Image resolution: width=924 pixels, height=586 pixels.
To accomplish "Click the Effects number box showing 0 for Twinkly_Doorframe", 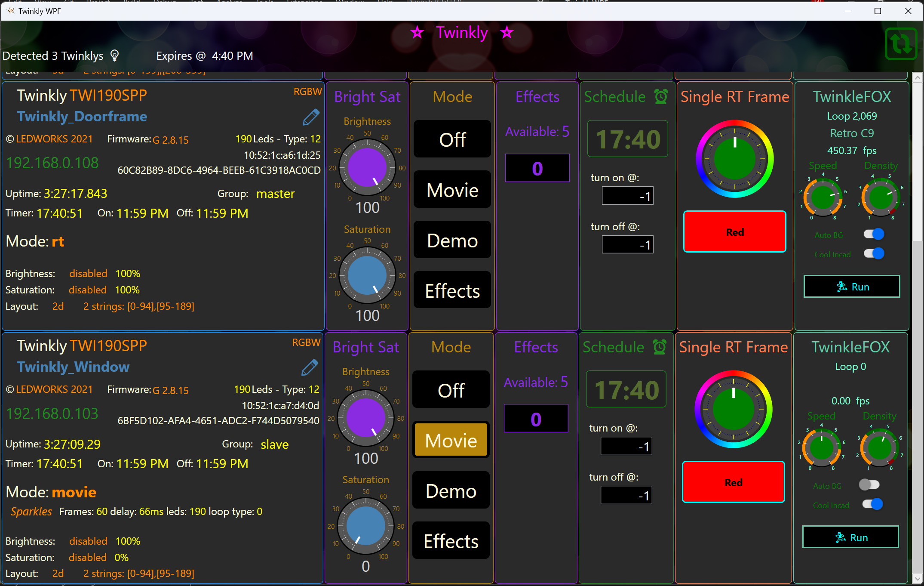I will [537, 168].
